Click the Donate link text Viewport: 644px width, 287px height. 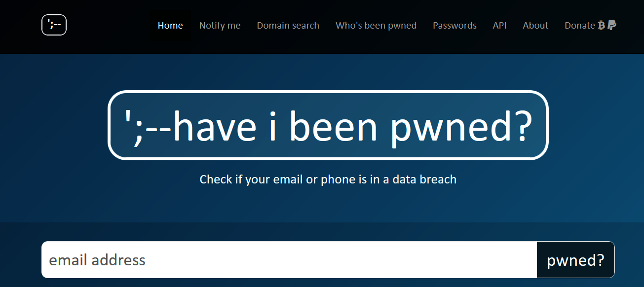[x=580, y=25]
